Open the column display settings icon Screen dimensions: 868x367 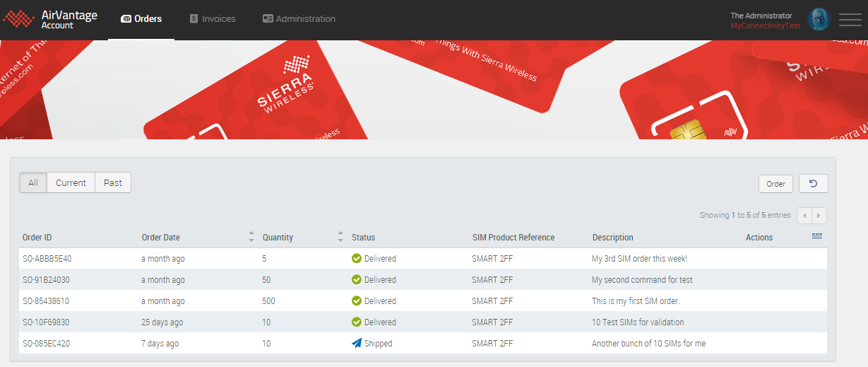tap(816, 237)
